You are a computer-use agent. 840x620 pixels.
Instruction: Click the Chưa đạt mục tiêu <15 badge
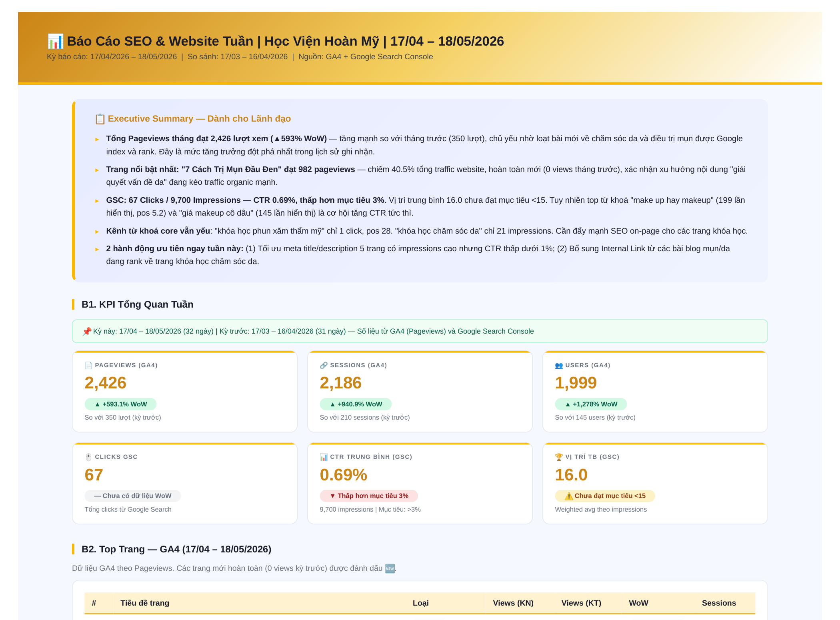[x=605, y=496]
